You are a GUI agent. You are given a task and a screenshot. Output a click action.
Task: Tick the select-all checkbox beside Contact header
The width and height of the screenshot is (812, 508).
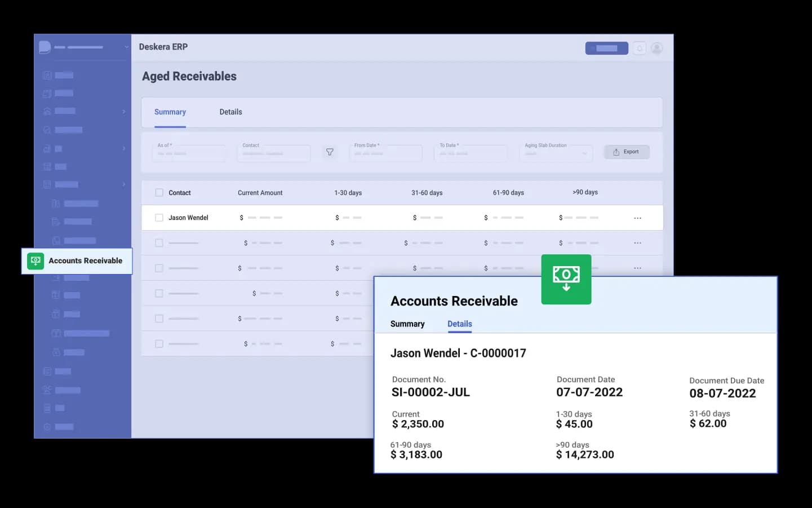[x=159, y=193]
